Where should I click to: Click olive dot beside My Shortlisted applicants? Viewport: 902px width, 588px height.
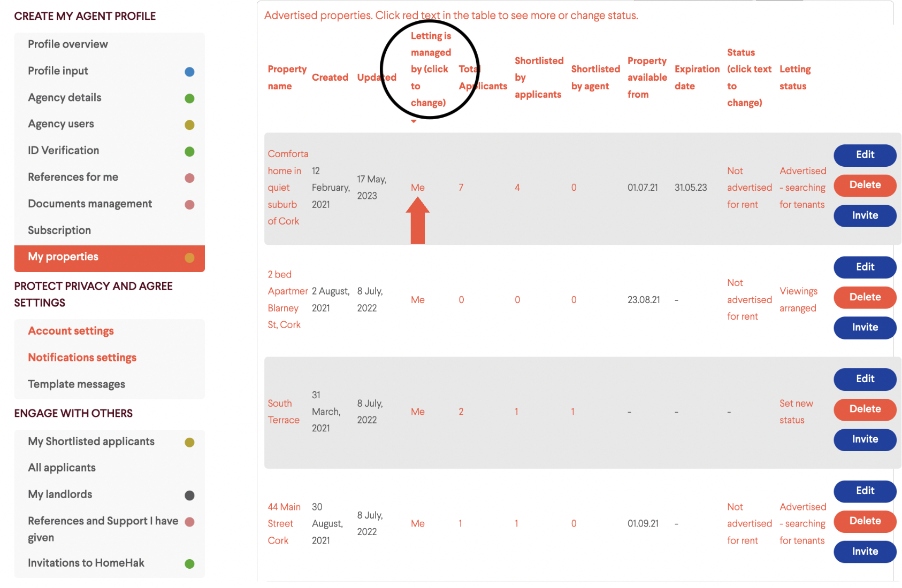click(x=189, y=443)
